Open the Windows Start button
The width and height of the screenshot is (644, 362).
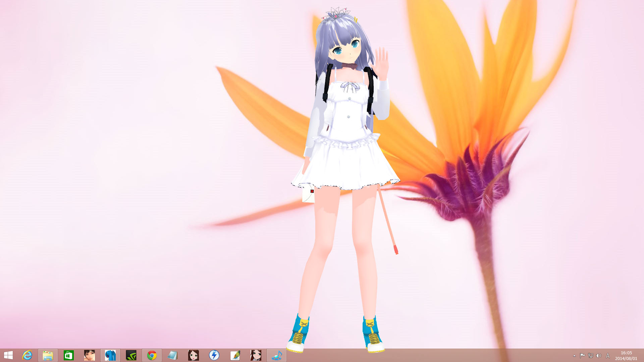coord(8,355)
